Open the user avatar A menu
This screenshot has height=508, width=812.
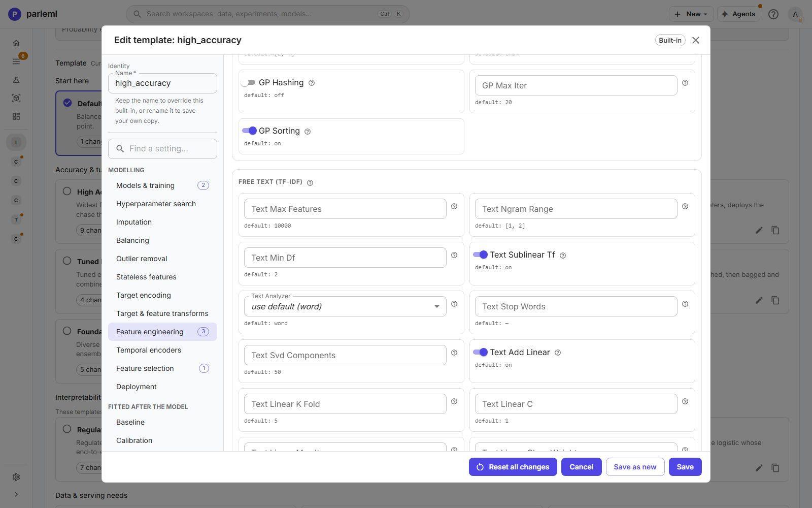[795, 14]
